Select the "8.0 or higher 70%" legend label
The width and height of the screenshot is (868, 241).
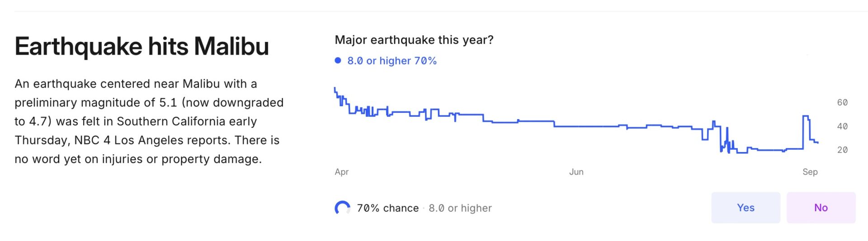392,61
